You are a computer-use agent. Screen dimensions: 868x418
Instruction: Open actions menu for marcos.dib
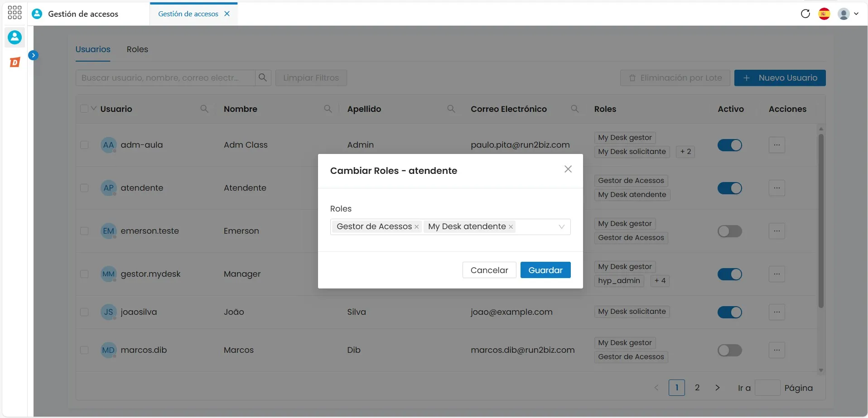(777, 350)
